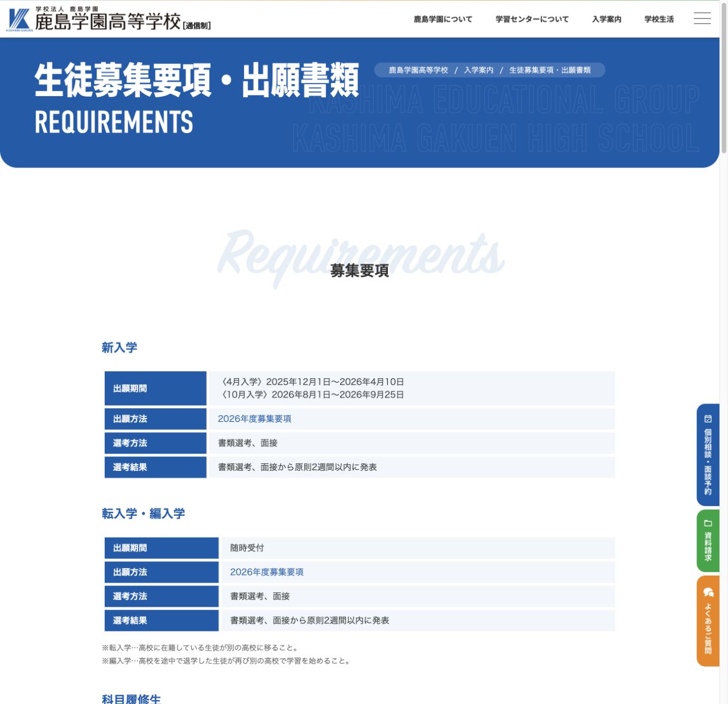Image resolution: width=728 pixels, height=704 pixels.
Task: Click 出願期間 header cell in 転入学 table
Action: pos(162,548)
